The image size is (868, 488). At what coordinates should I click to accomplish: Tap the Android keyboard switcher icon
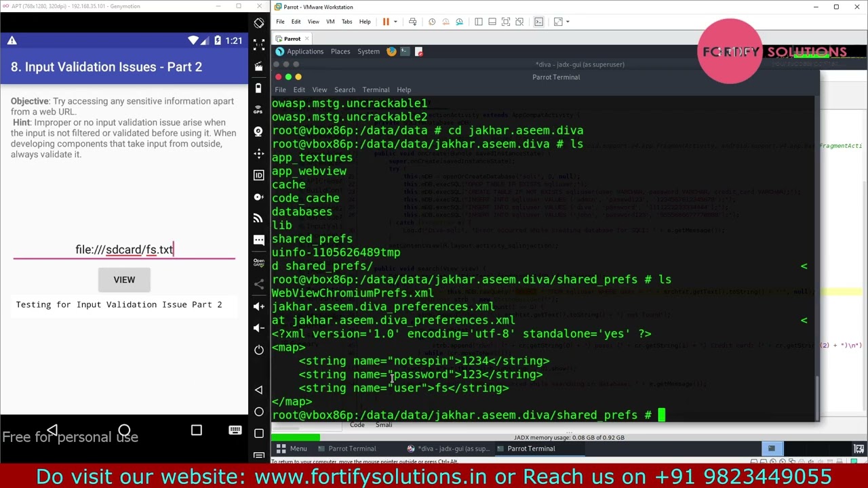coord(235,430)
